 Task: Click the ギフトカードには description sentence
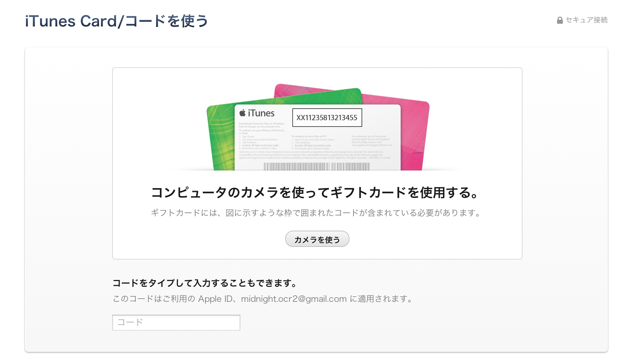[x=316, y=213]
